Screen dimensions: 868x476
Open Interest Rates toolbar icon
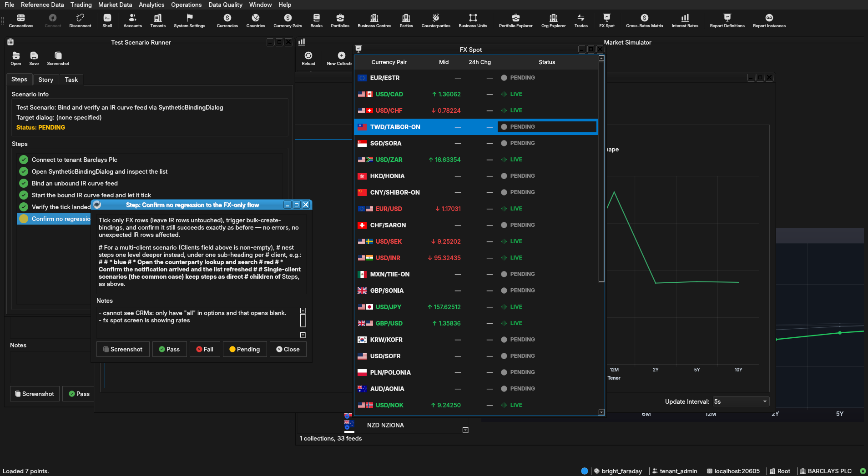pyautogui.click(x=685, y=21)
